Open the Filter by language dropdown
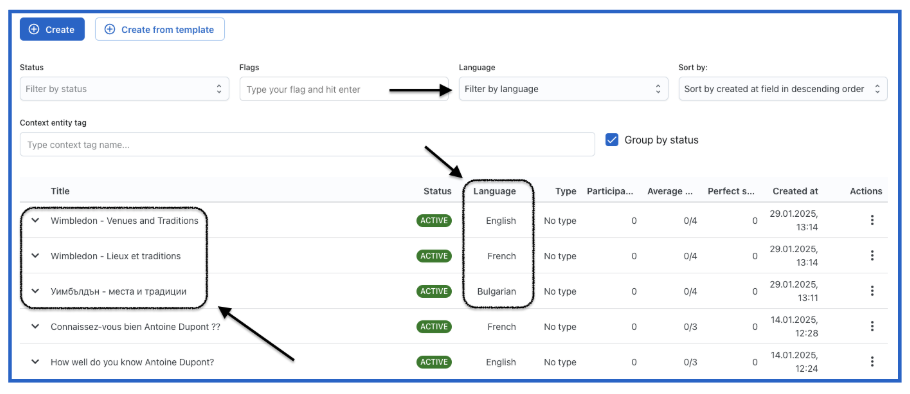Viewport: 910px width, 394px height. tap(563, 89)
